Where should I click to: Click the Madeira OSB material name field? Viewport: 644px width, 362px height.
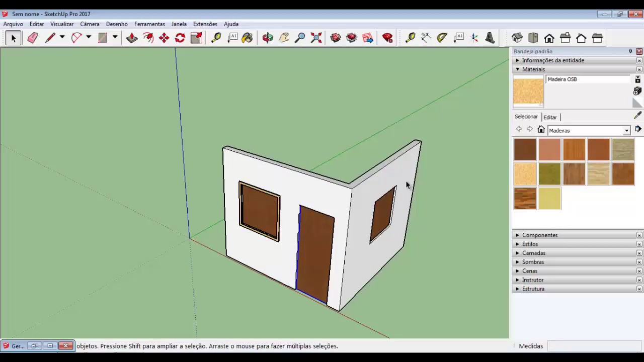click(x=588, y=79)
